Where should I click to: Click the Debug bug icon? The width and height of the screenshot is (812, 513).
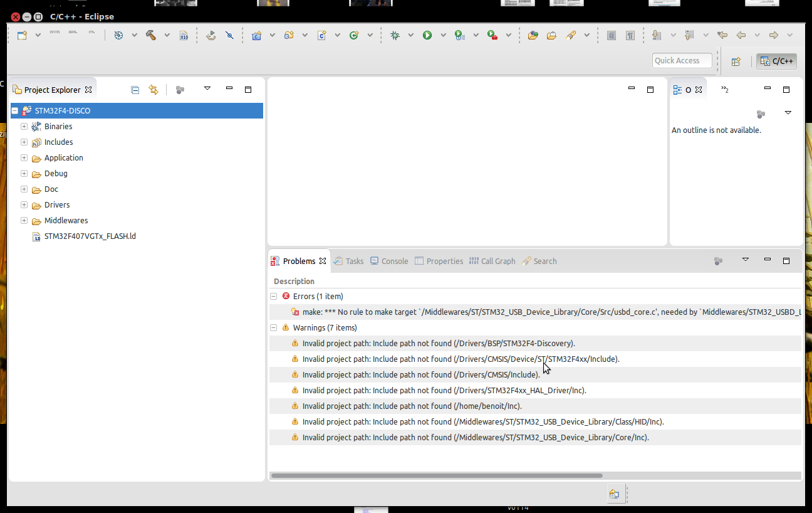click(x=395, y=35)
